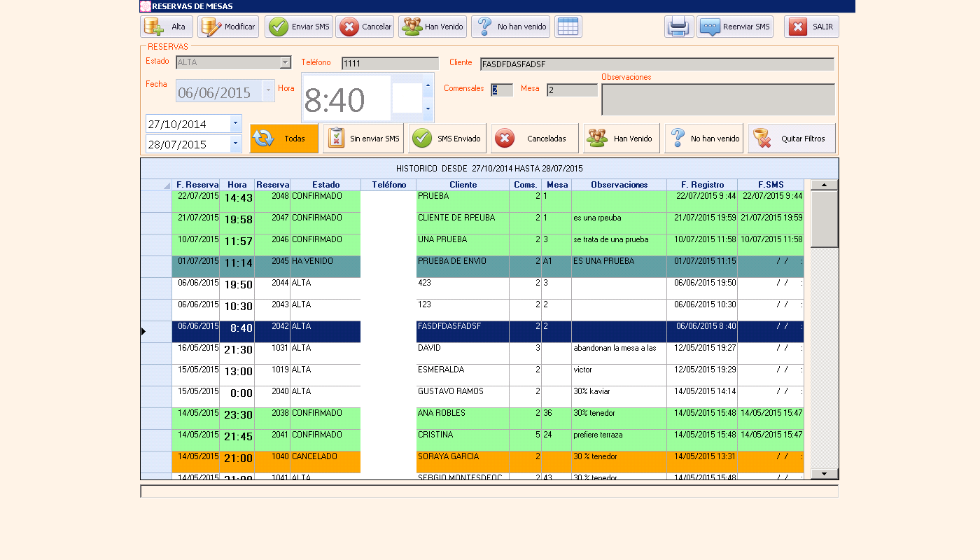Click the No han venido toolbar button
980x560 pixels.
(510, 27)
